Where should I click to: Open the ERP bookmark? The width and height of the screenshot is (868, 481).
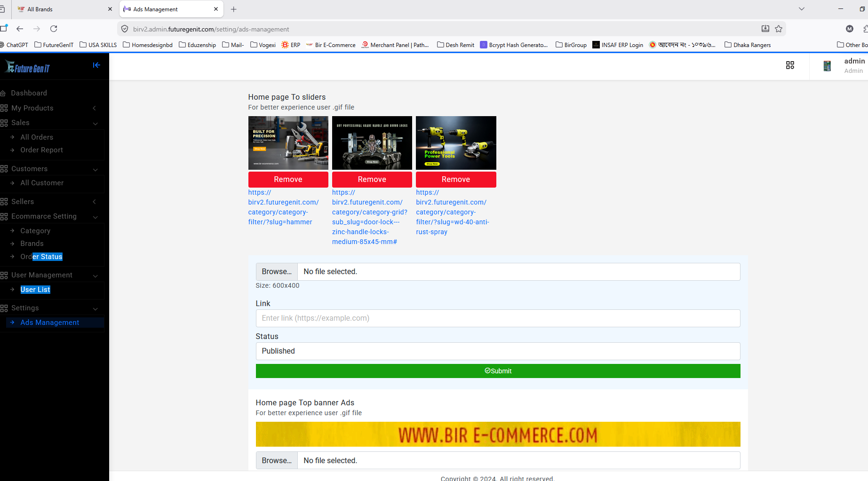click(x=291, y=45)
